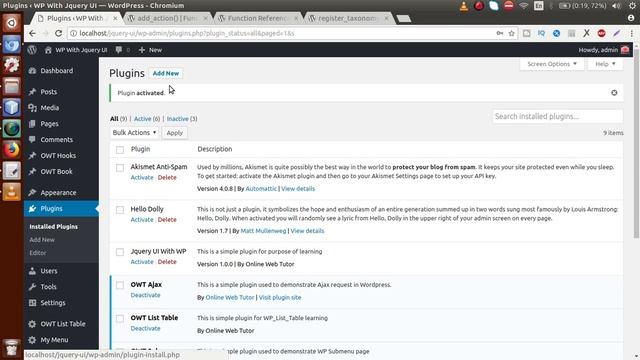The height and width of the screenshot is (360, 640).
Task: Activate the Akismet Anti-Spam plugin
Action: pos(142,178)
